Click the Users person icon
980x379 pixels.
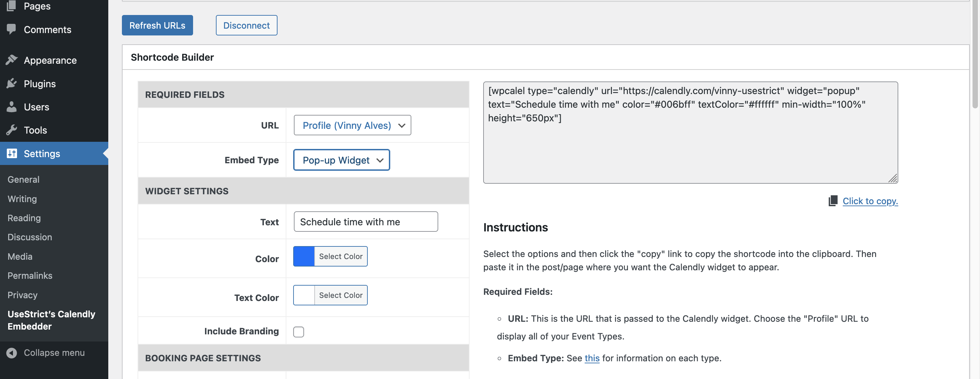tap(12, 107)
